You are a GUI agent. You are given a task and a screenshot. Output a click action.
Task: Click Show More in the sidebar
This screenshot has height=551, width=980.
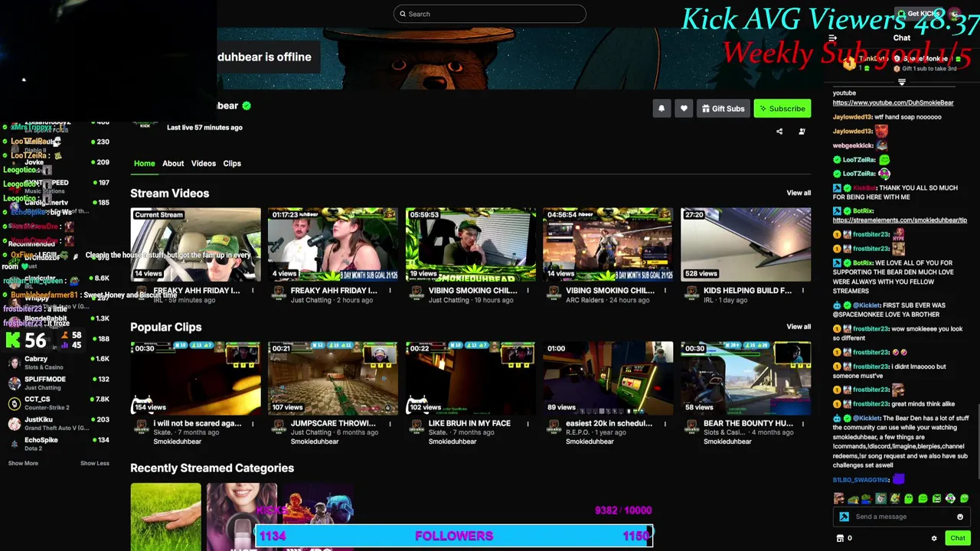(23, 463)
